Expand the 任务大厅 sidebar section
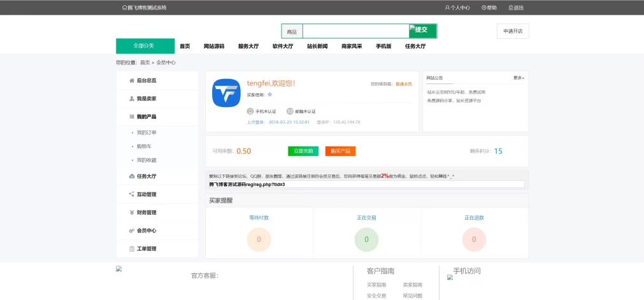 point(146,176)
